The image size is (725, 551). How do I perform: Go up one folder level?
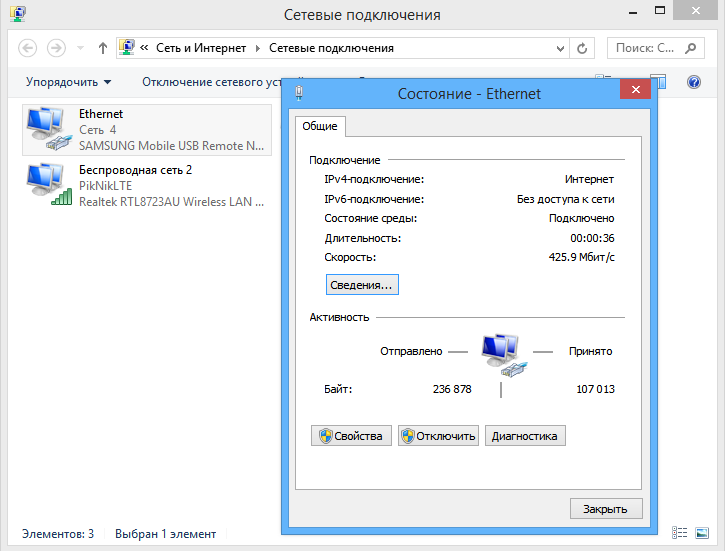[103, 48]
